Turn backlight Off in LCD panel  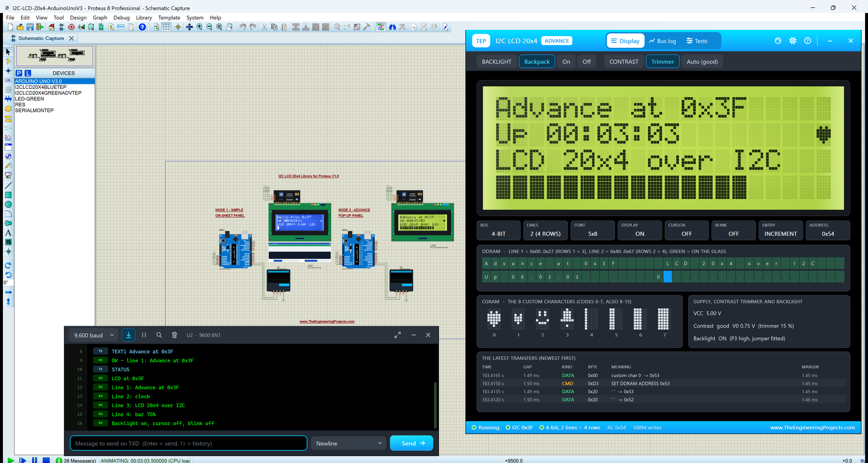coord(586,62)
